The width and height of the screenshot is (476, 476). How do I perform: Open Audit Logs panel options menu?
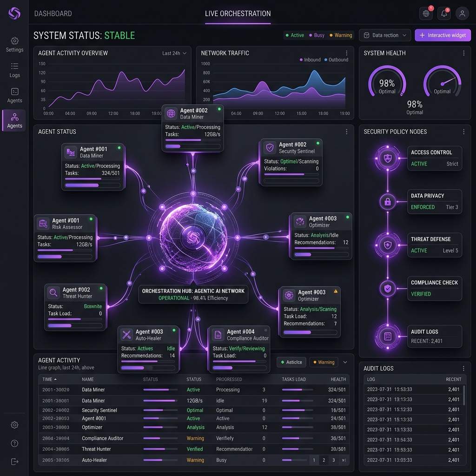(x=463, y=369)
